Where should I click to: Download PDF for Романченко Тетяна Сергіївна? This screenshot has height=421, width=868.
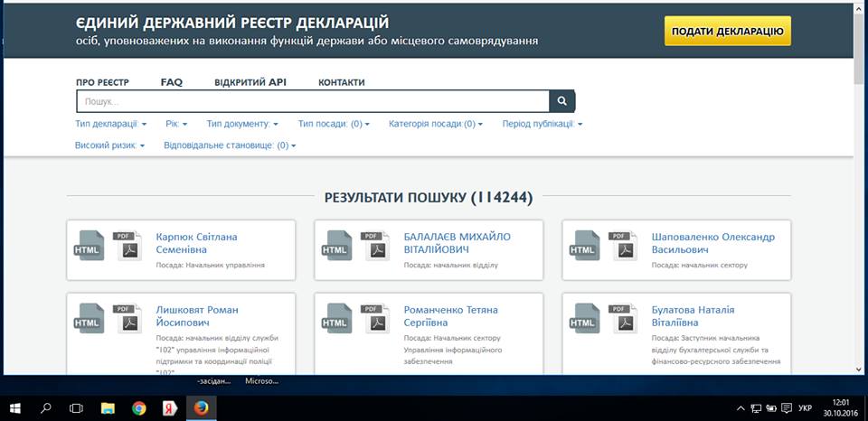click(x=376, y=319)
